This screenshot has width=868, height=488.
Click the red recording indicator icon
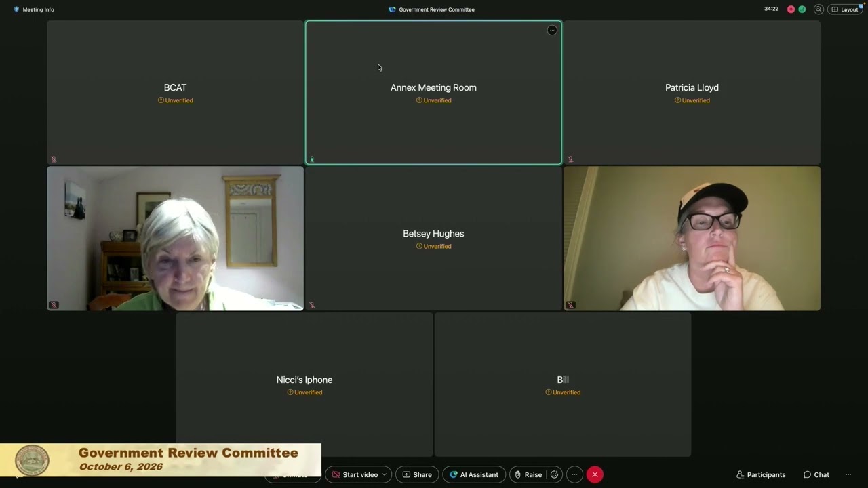(791, 9)
